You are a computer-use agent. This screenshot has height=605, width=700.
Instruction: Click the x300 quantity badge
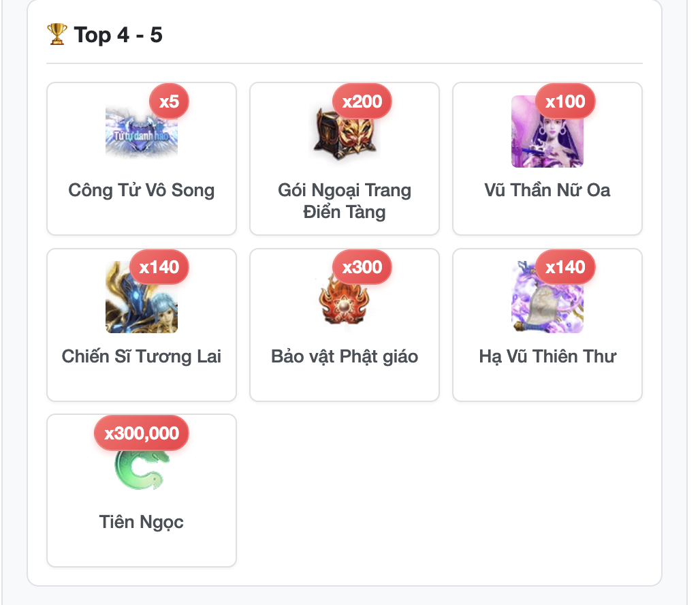click(x=362, y=267)
